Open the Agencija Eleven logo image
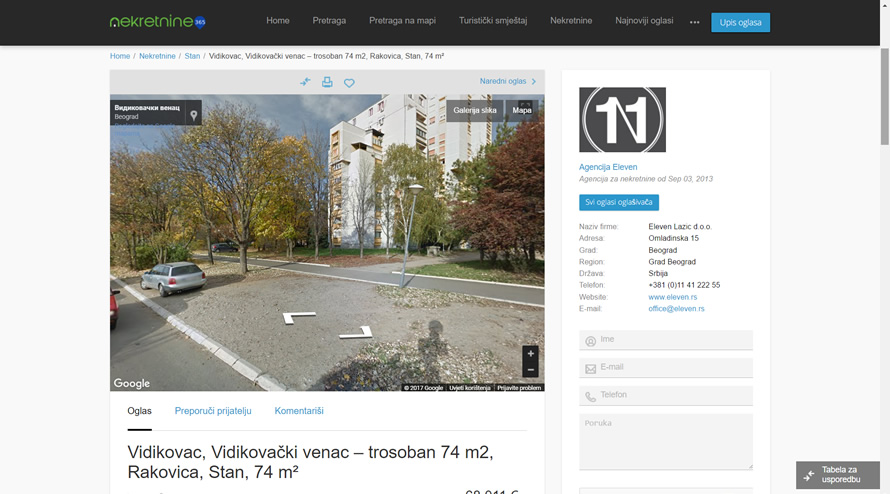 [622, 120]
